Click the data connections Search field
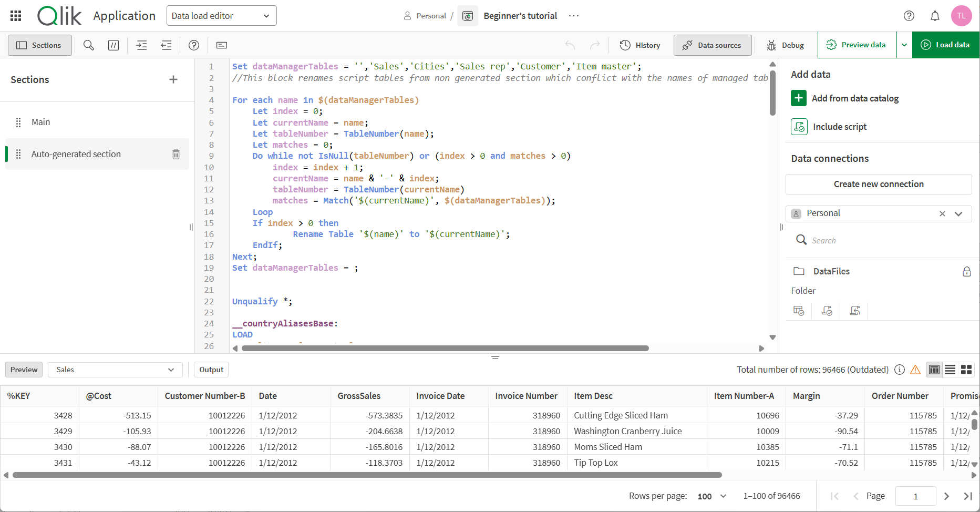The image size is (980, 512). pyautogui.click(x=879, y=240)
